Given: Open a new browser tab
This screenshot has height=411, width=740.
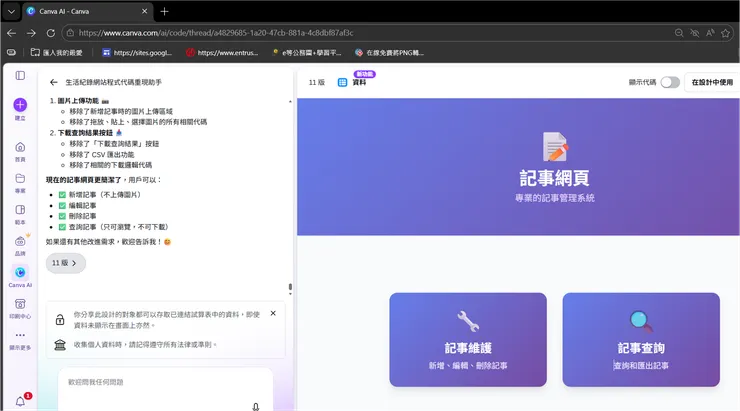Looking at the screenshot, I should (x=164, y=11).
